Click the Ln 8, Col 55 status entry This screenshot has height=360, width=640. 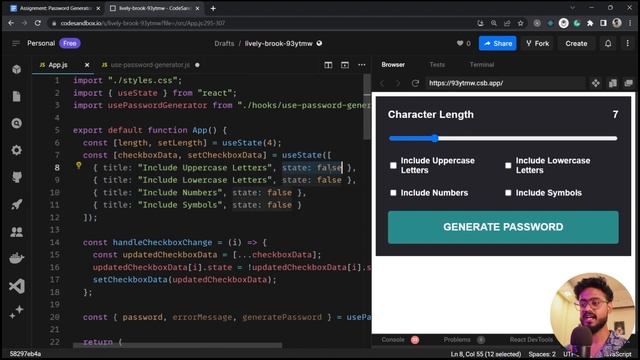pyautogui.click(x=486, y=354)
